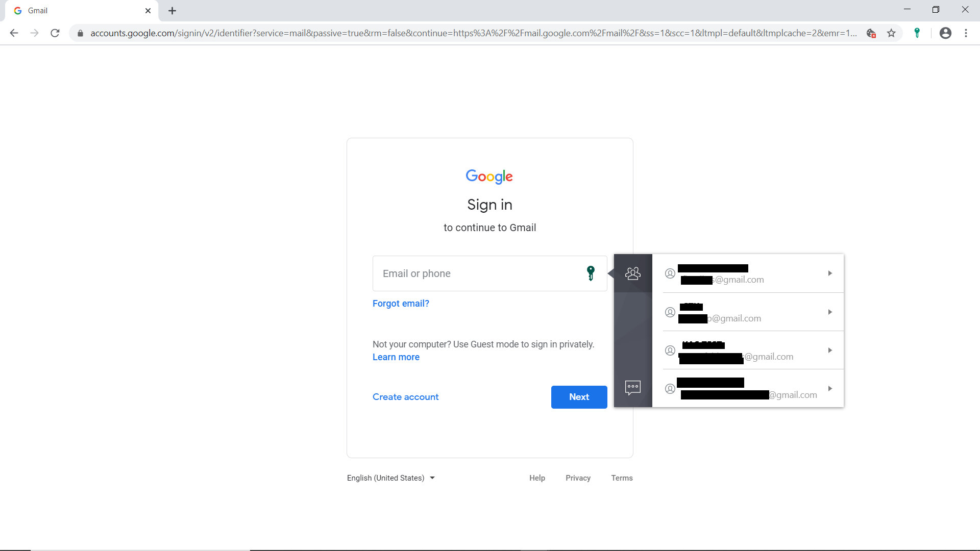Minimize the Chrome window
Image resolution: width=980 pixels, height=551 pixels.
point(907,10)
